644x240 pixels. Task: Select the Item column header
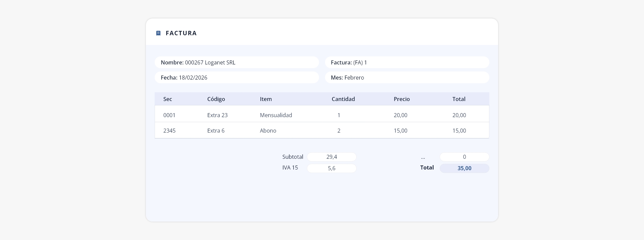pos(266,99)
